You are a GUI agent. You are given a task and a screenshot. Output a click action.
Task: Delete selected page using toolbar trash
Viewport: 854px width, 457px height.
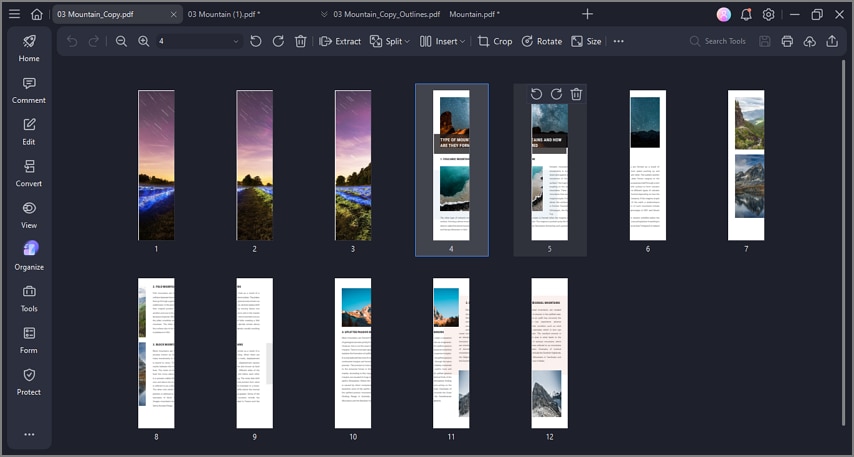coord(300,41)
